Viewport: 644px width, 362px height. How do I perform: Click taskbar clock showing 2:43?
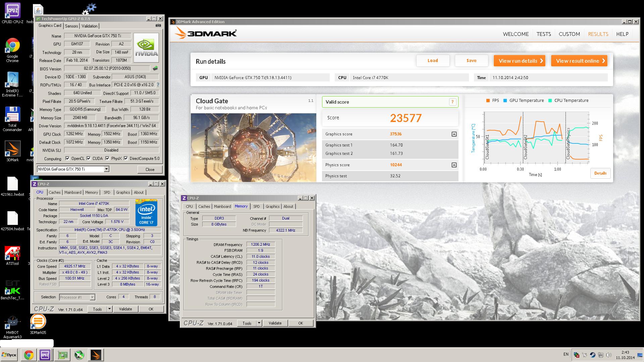point(625,353)
